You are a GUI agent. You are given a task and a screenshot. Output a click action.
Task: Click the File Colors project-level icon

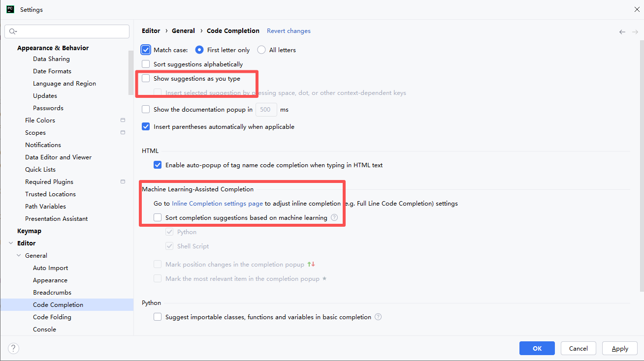pyautogui.click(x=123, y=120)
